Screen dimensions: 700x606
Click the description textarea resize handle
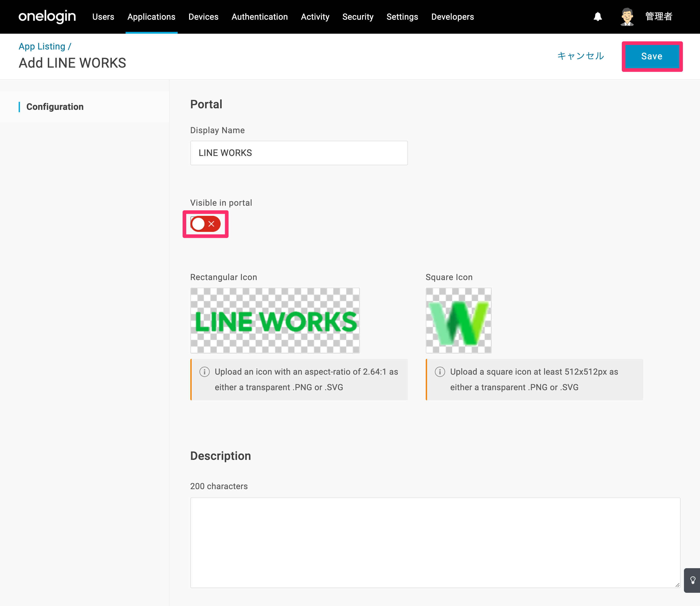tap(677, 585)
